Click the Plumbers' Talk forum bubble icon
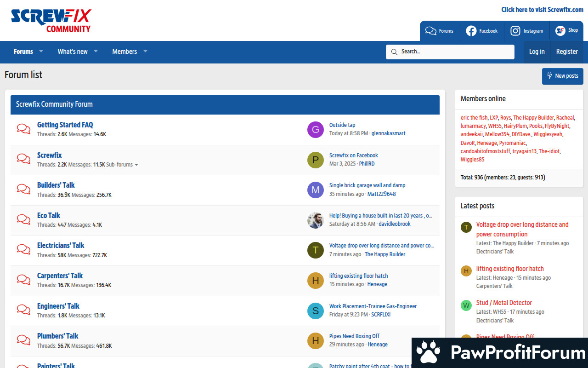 tap(24, 340)
